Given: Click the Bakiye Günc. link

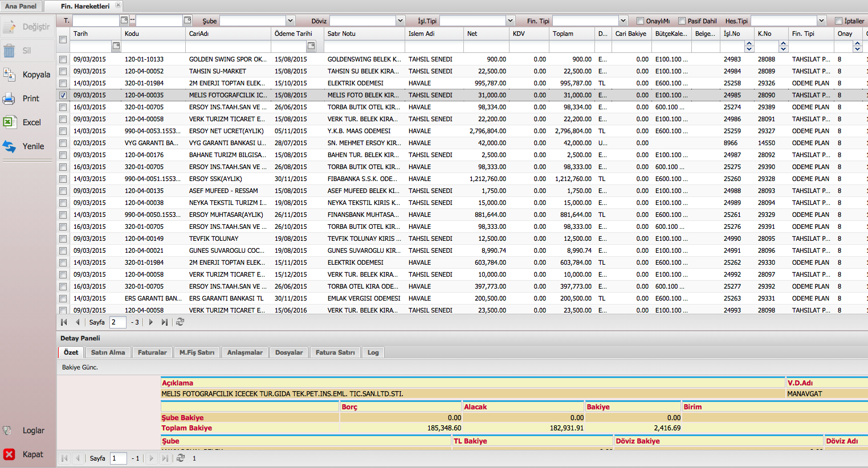Looking at the screenshot, I should (x=80, y=367).
